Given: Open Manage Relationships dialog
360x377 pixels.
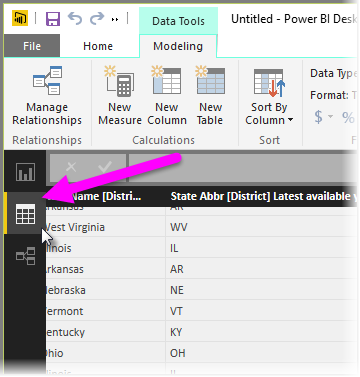Looking at the screenshot, I should tap(47, 96).
